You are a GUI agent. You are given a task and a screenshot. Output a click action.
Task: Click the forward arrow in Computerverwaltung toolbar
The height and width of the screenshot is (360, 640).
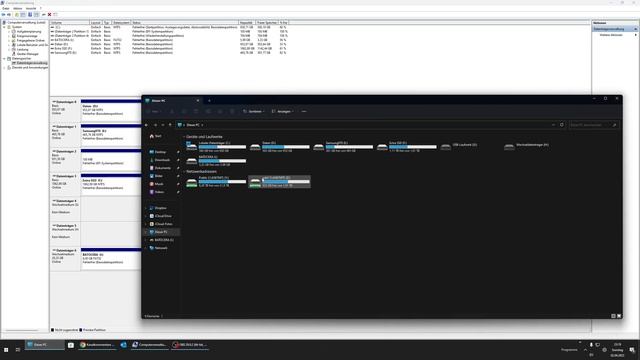point(9,14)
